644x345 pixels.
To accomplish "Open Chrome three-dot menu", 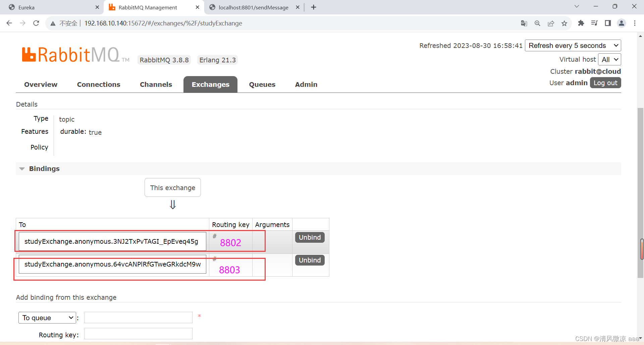I will point(635,23).
